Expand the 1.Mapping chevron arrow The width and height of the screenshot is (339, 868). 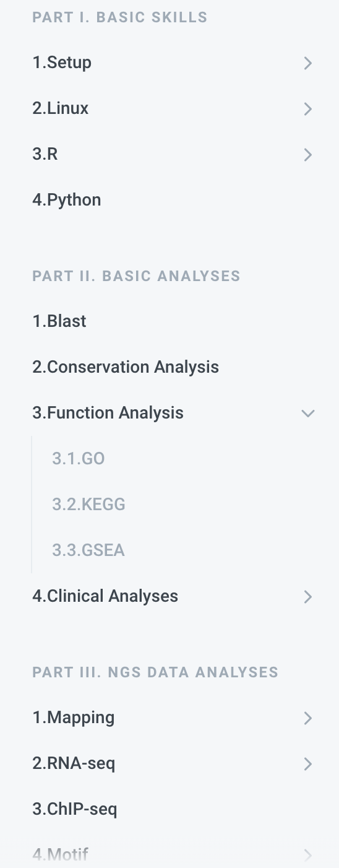307,718
